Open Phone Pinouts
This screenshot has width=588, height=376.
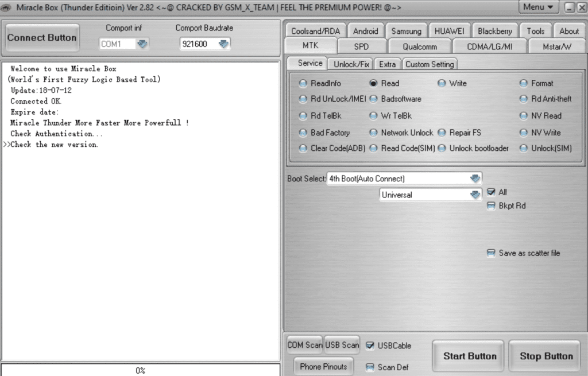[x=323, y=366]
